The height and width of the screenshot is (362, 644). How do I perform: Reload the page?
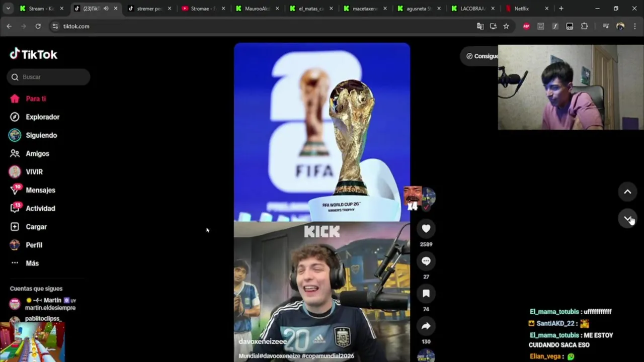click(x=38, y=26)
